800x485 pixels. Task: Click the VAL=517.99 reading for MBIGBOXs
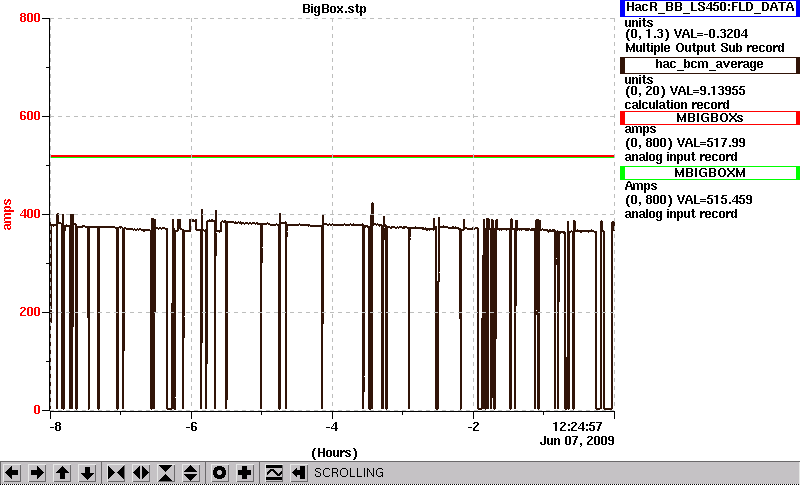[710, 143]
